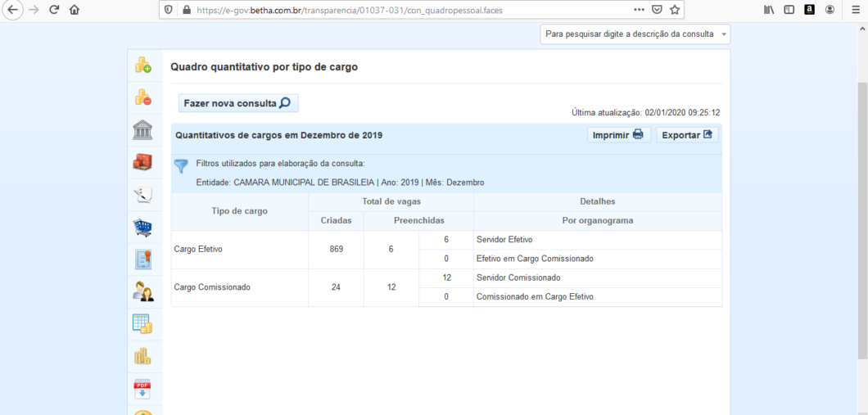
Task: Open the shopping cart sidebar icon
Action: coord(143,228)
